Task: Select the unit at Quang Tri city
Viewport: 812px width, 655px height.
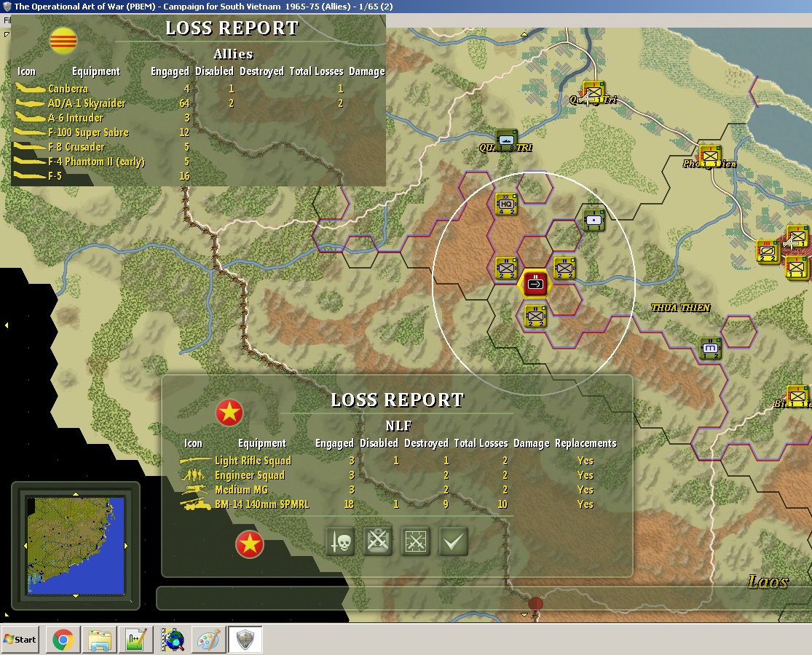Action: tap(594, 92)
